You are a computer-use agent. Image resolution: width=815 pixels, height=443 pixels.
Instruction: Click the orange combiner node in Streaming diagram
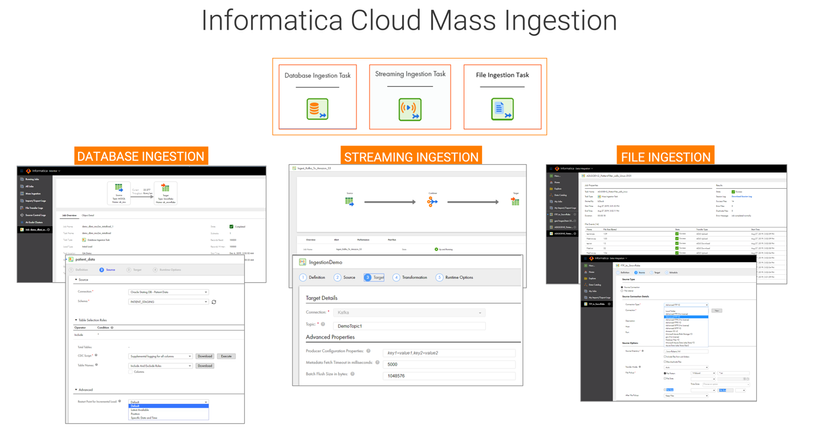tap(432, 202)
